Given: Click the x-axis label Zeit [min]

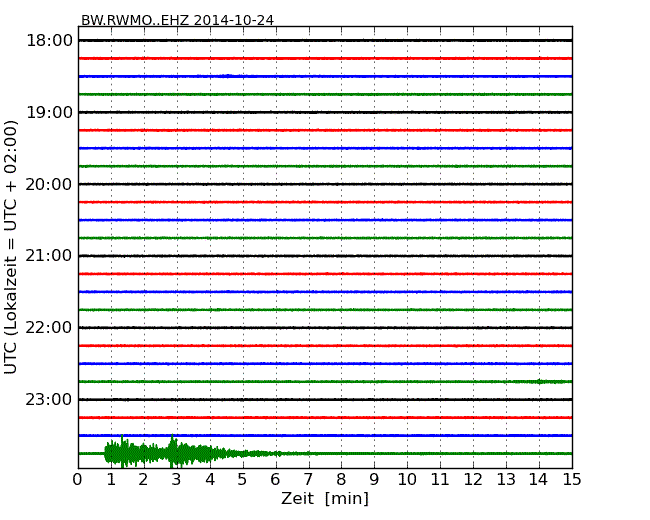Looking at the screenshot, I should tap(325, 498).
